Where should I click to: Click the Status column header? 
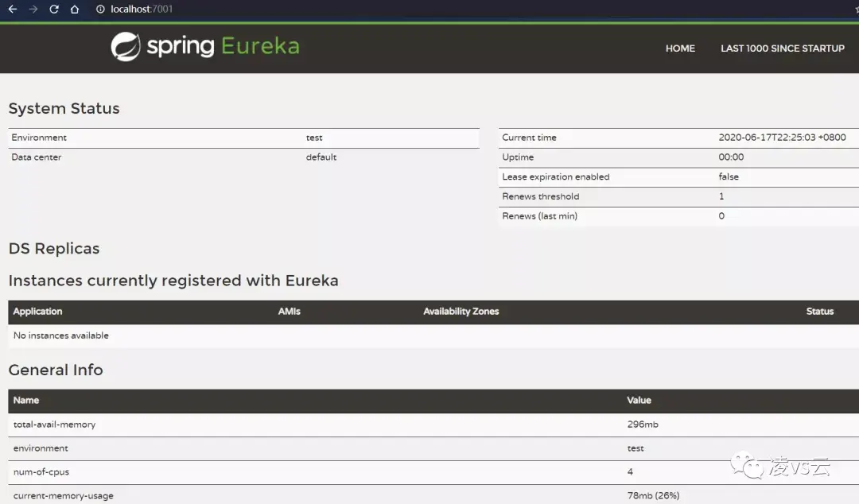coord(819,311)
